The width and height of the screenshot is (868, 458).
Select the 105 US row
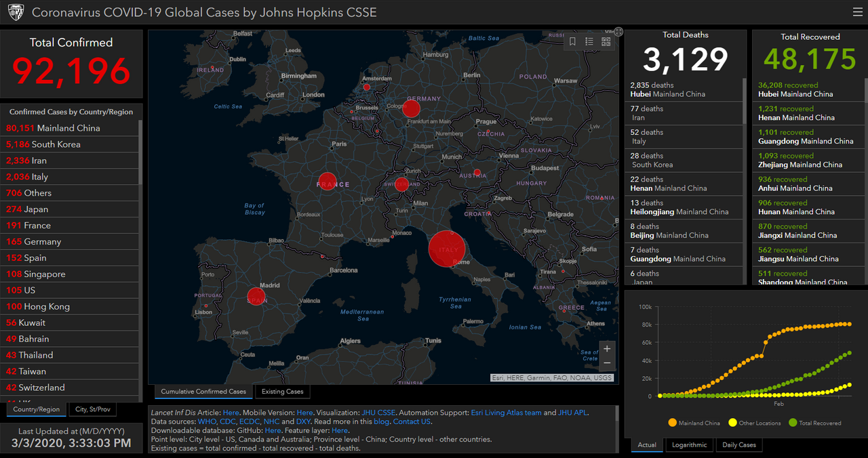[x=71, y=291]
